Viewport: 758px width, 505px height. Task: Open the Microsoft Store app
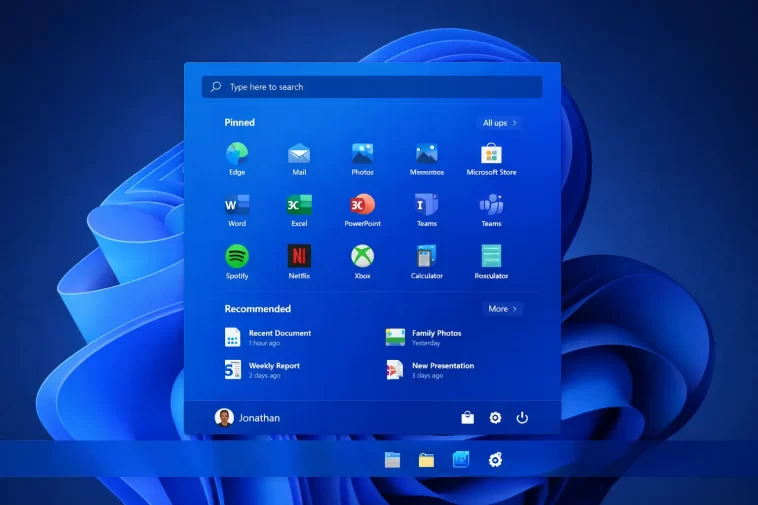(491, 159)
